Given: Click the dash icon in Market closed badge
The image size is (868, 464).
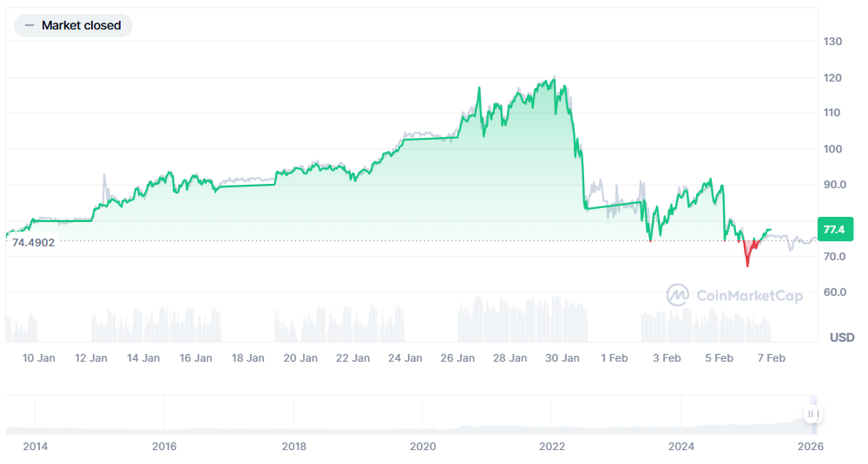Looking at the screenshot, I should click(30, 26).
